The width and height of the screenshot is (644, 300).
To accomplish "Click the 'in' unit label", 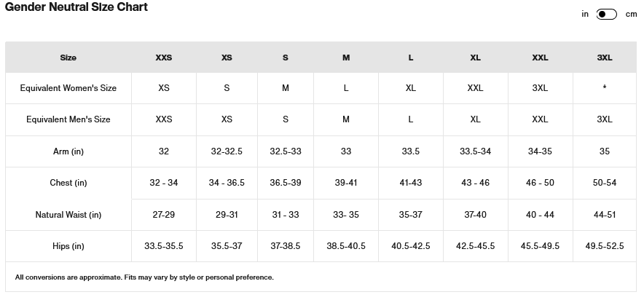I will tap(585, 14).
